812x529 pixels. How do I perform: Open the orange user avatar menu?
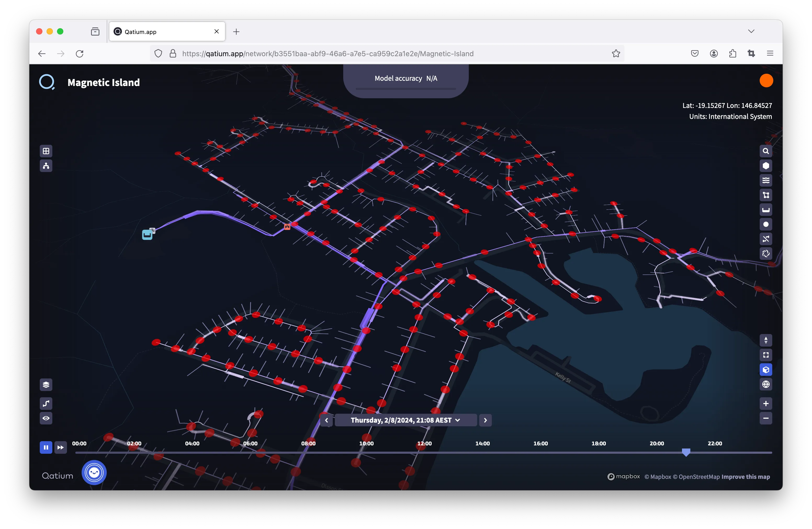tap(766, 81)
